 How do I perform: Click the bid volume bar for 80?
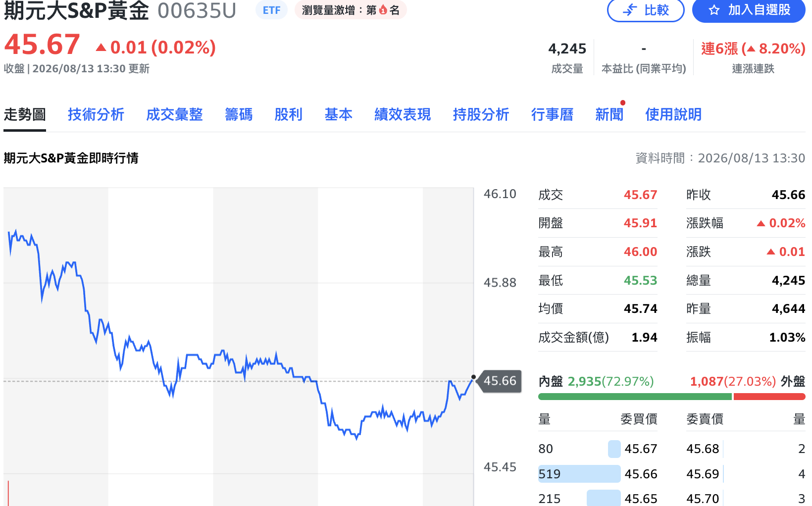tap(614, 449)
